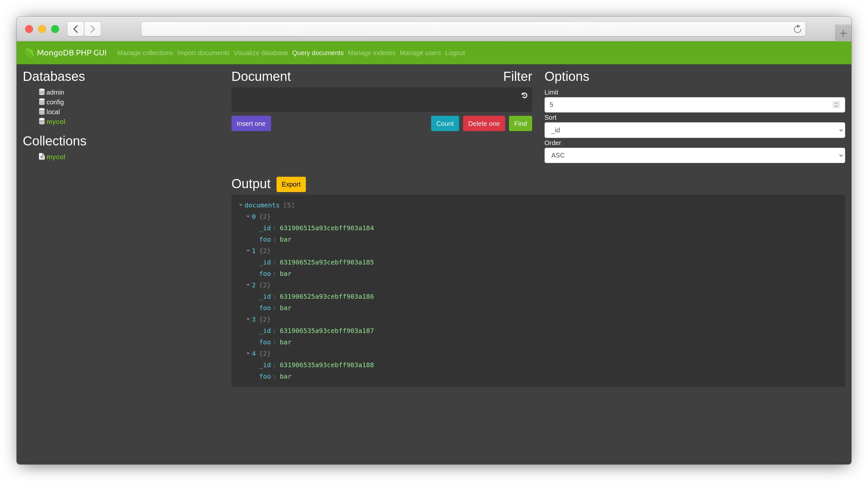This screenshot has height=481, width=868.
Task: Open the mycol database under Databases
Action: tap(56, 121)
